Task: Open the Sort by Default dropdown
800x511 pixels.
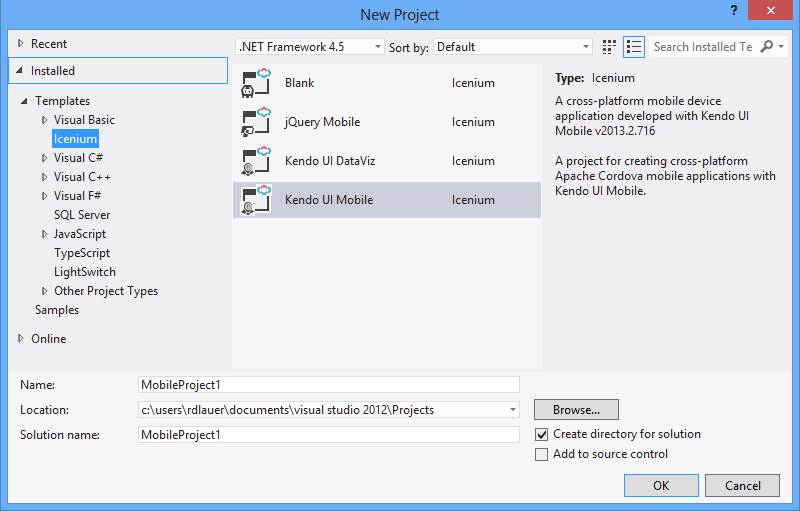Action: pos(513,47)
